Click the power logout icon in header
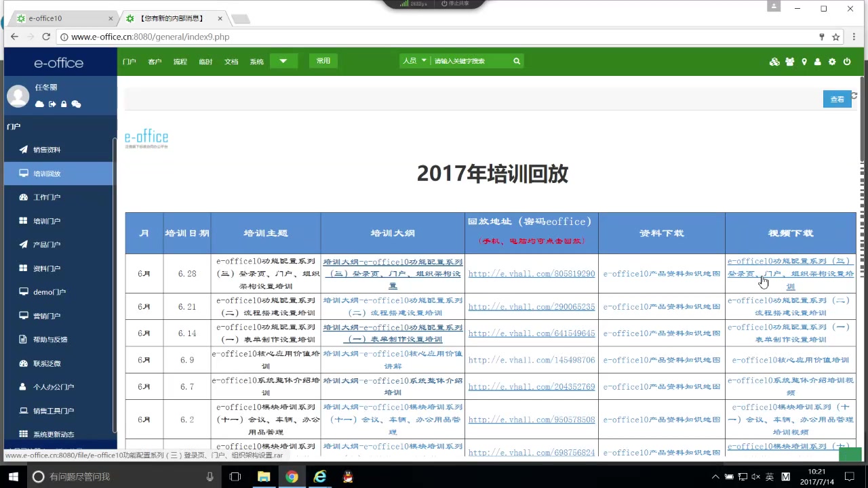Screen dimensions: 868x488 (x=847, y=62)
